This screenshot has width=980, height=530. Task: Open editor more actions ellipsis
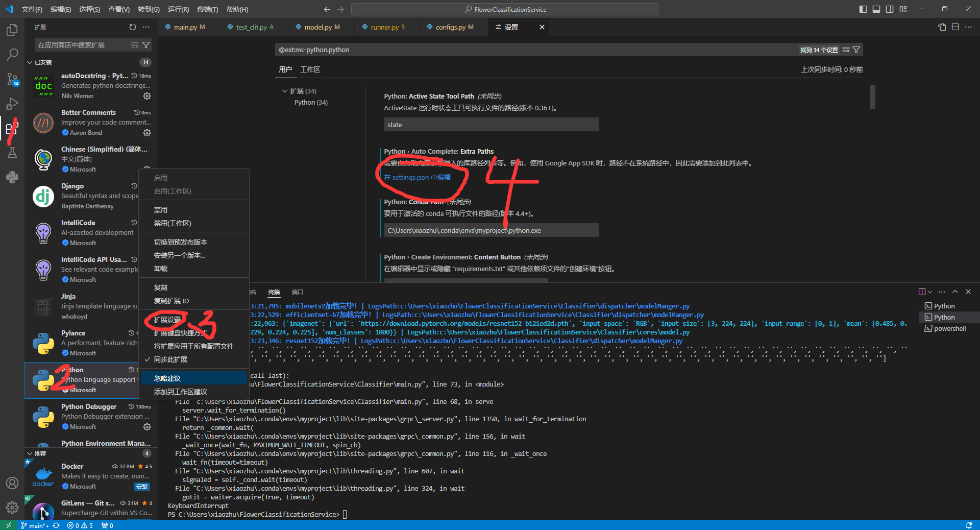(x=968, y=27)
